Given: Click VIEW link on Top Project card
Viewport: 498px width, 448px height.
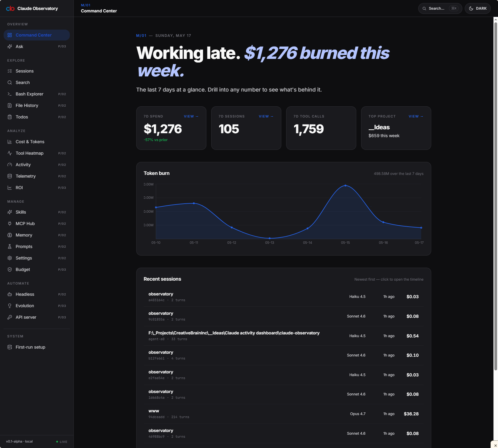Looking at the screenshot, I should (x=416, y=116).
